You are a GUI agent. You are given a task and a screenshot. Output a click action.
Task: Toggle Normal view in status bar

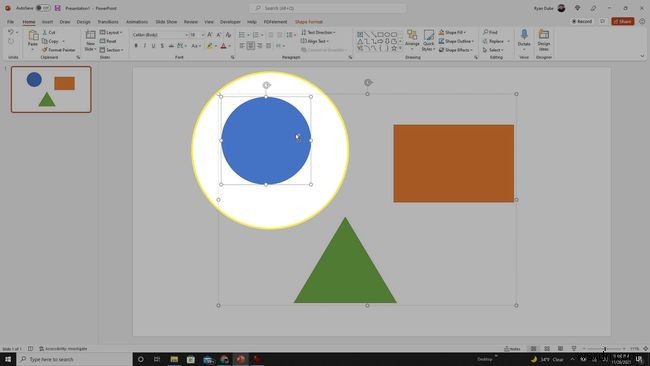coord(534,349)
